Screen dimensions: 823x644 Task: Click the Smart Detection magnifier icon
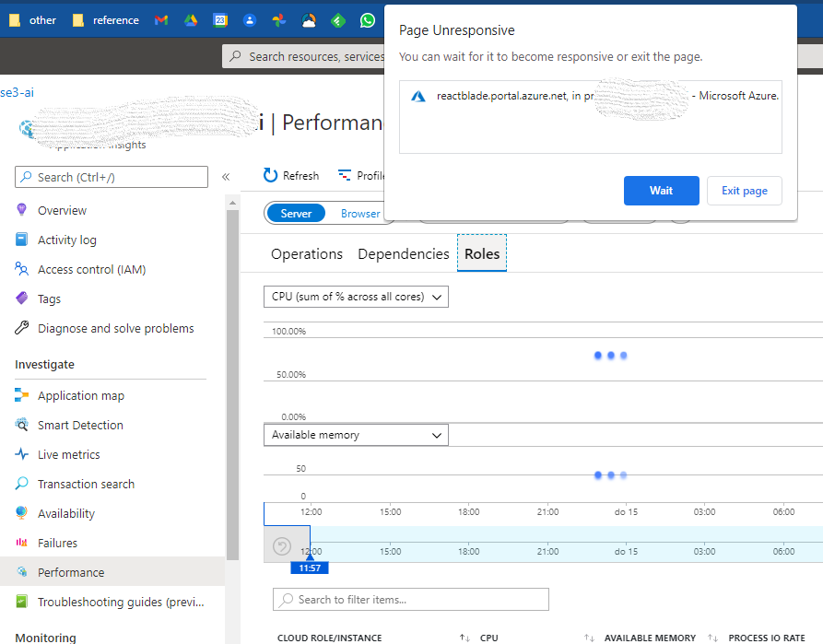(21, 424)
